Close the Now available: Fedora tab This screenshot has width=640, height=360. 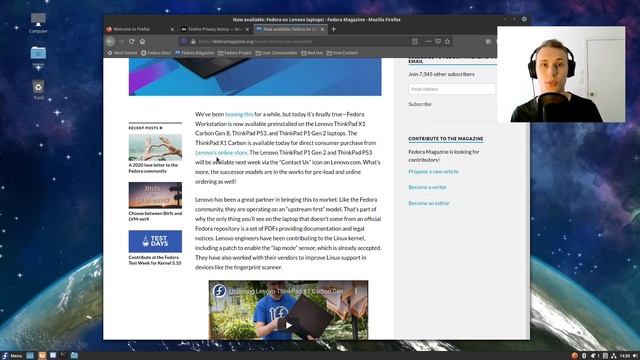tap(322, 29)
